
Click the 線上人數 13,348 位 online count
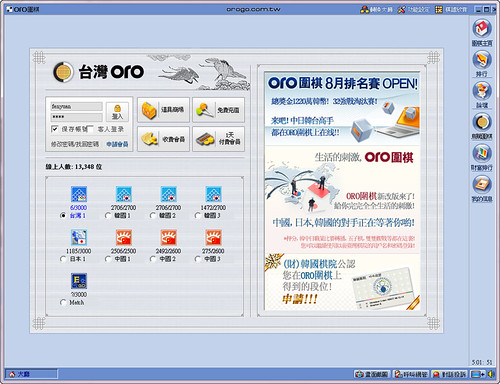pos(74,166)
